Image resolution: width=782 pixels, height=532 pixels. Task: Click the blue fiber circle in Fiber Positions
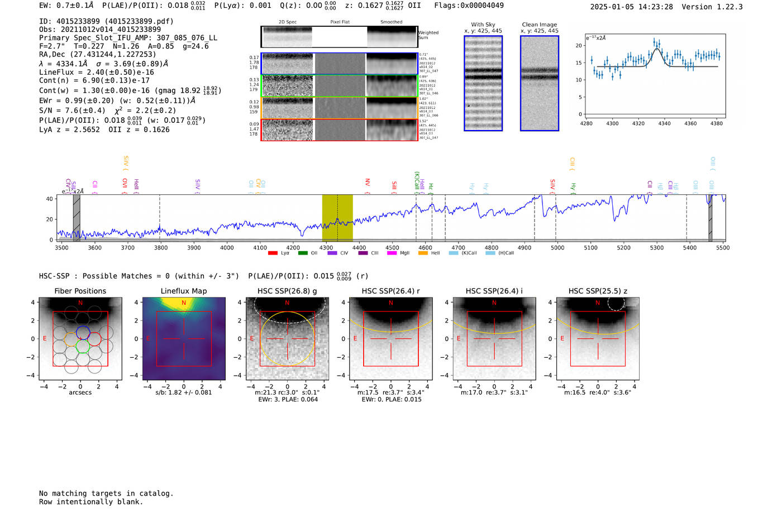(x=82, y=333)
